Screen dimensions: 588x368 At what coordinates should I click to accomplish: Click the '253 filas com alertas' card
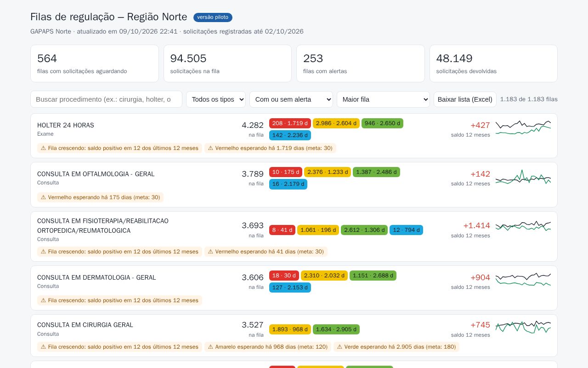(361, 63)
